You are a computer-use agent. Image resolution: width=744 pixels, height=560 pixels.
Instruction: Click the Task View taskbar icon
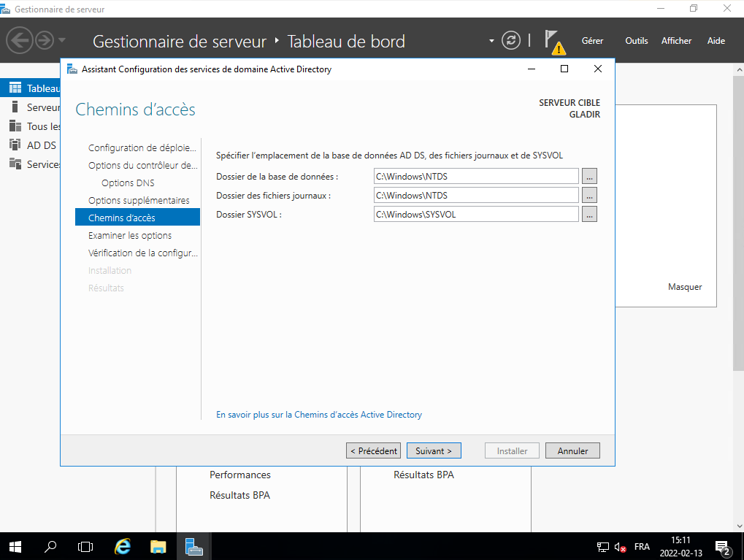(x=85, y=546)
